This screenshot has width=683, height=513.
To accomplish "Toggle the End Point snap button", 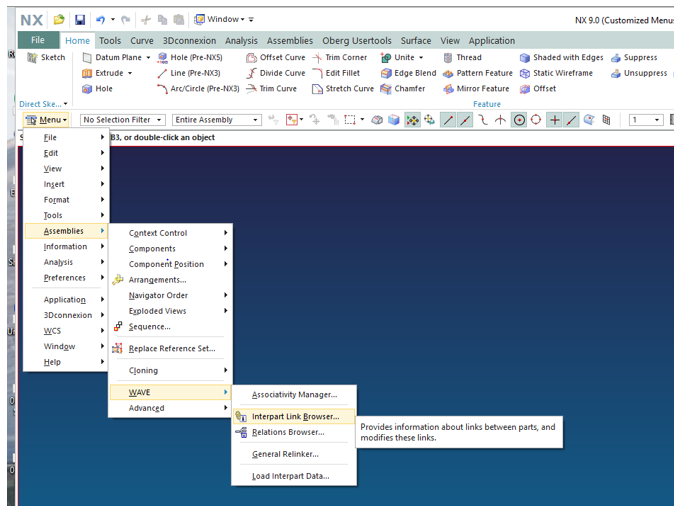I will [448, 120].
